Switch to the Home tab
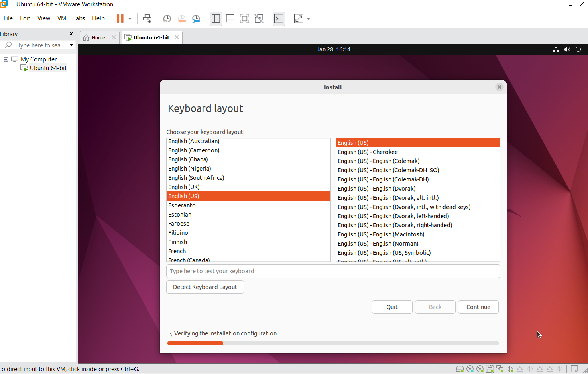Image resolution: width=588 pixels, height=374 pixels. [x=95, y=37]
